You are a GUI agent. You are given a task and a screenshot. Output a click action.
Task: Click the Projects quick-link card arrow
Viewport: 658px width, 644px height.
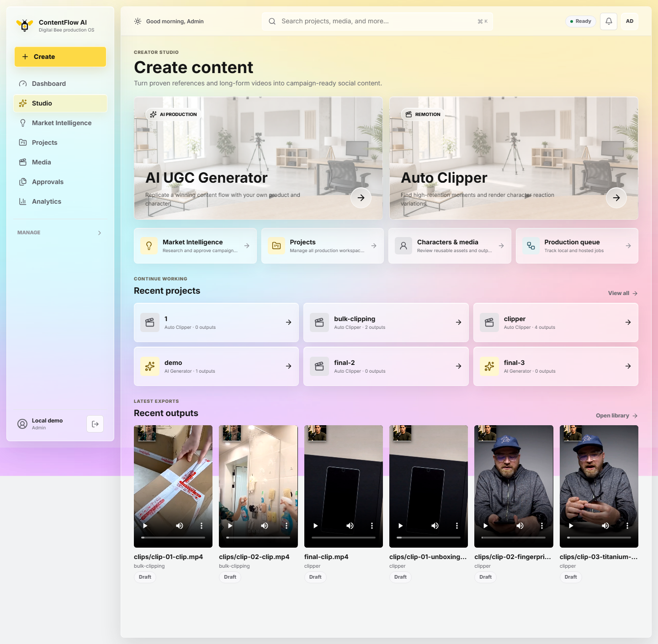click(x=374, y=246)
